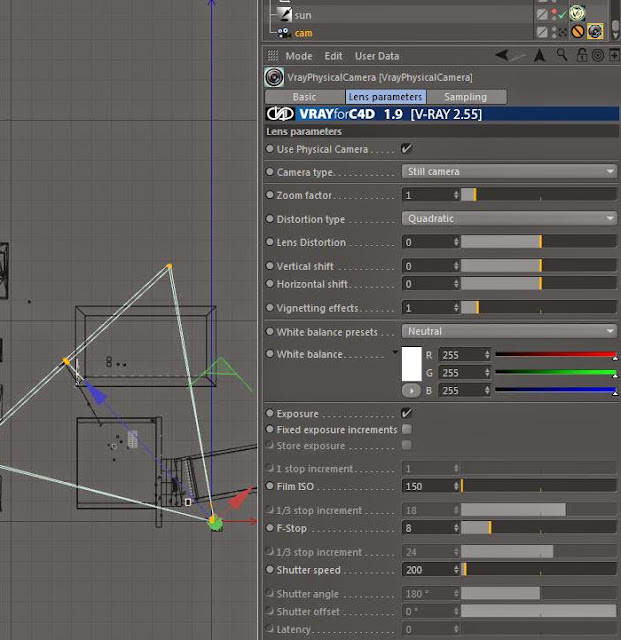Click the back arrow in Attribute Manager

pyautogui.click(x=502, y=55)
